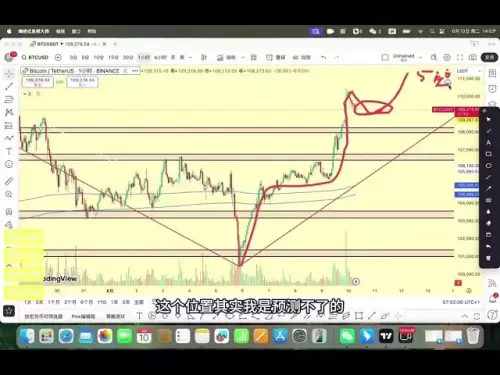Screen dimensions: 500x375
Task: Open the BTCUSD symbol search
Action: (35, 57)
